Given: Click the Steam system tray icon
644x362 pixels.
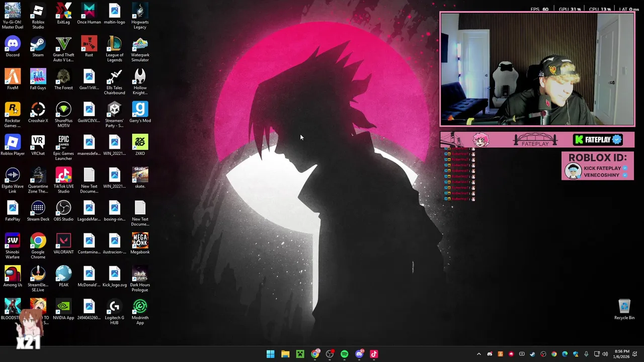Looking at the screenshot, I should (532, 354).
